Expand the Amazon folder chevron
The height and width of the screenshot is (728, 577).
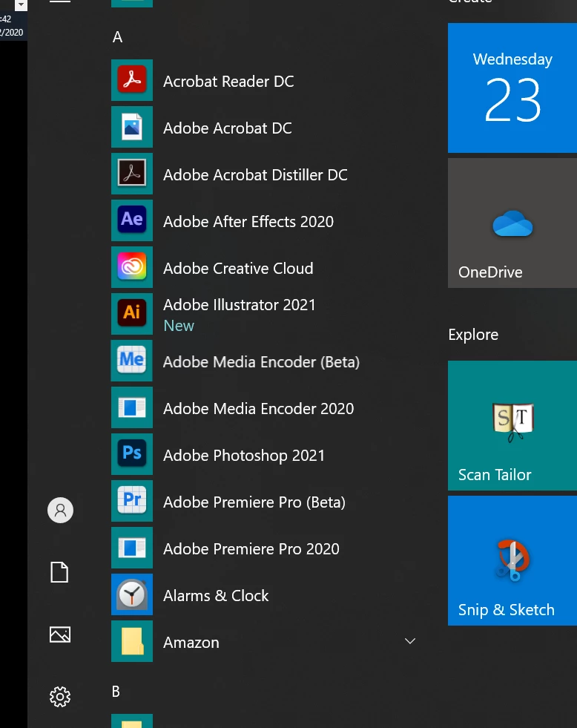click(x=410, y=641)
